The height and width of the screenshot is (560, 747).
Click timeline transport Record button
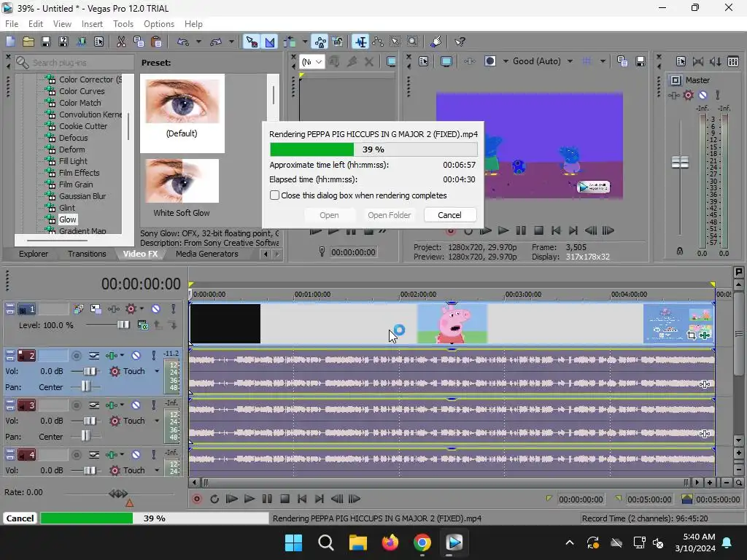coord(197,499)
